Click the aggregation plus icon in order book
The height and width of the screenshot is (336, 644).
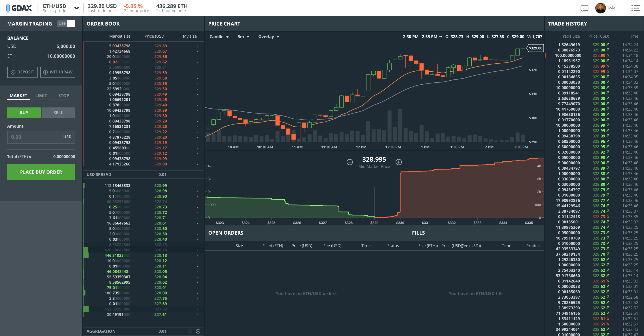[198, 330]
